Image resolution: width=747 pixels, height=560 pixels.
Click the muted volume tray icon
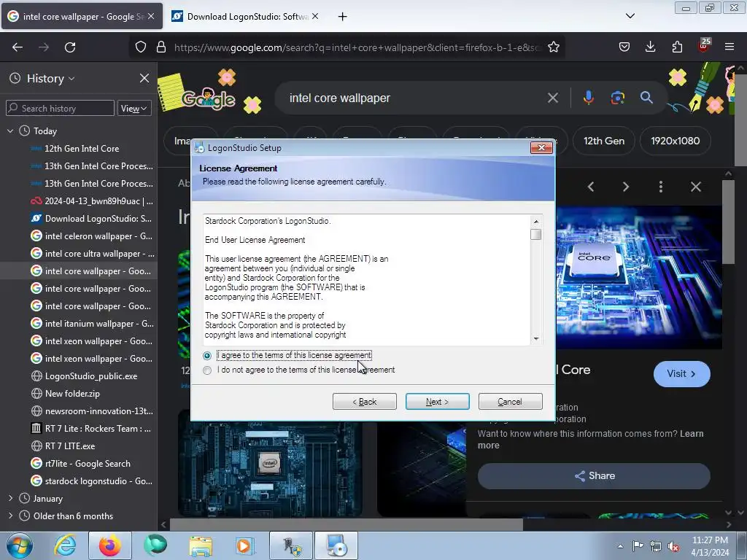[673, 546]
